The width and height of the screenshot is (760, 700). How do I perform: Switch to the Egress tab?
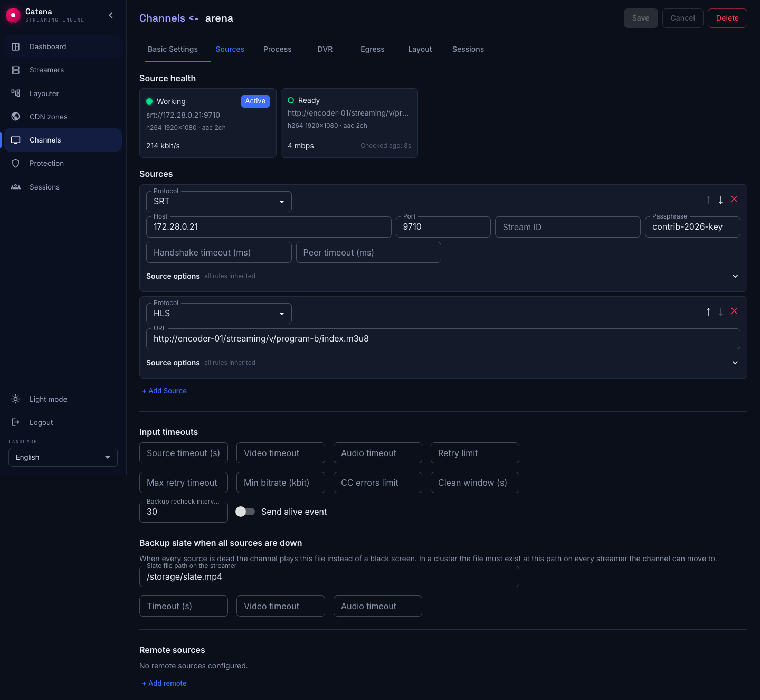coord(373,49)
